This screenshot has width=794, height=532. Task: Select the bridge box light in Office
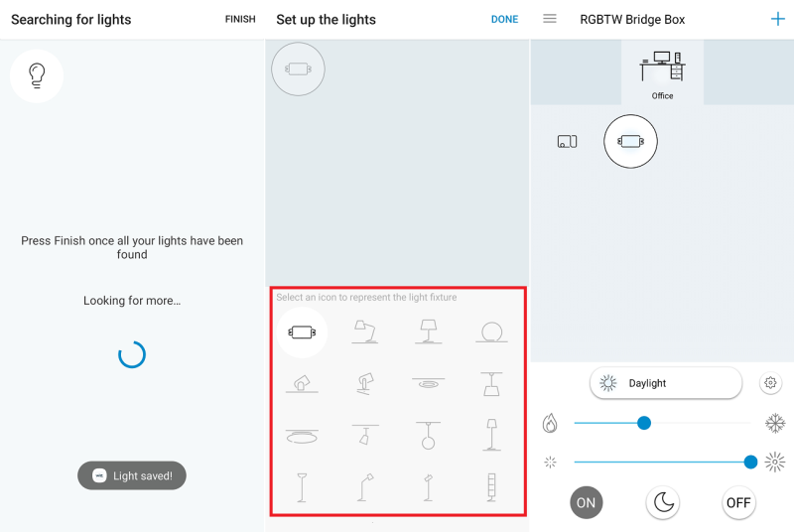click(630, 141)
